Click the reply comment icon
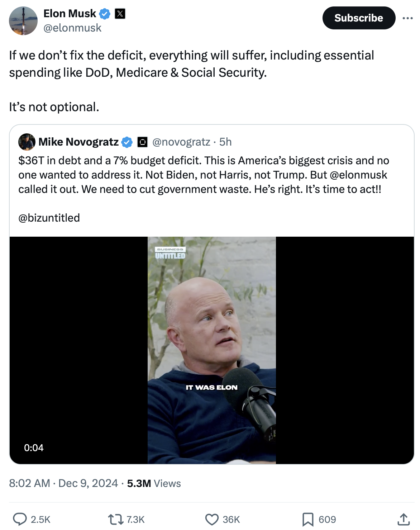This screenshot has width=420, height=530. pos(20,519)
